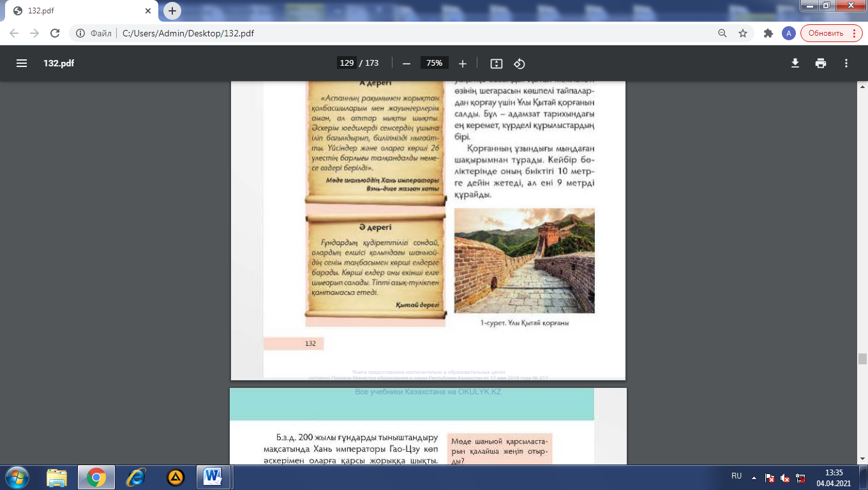
Task: Edit the page number field showing 129
Action: coord(347,63)
